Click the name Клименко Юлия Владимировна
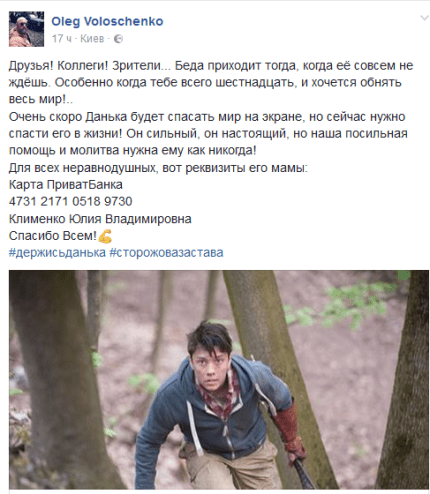Image resolution: width=430 pixels, height=494 pixels. point(100,219)
